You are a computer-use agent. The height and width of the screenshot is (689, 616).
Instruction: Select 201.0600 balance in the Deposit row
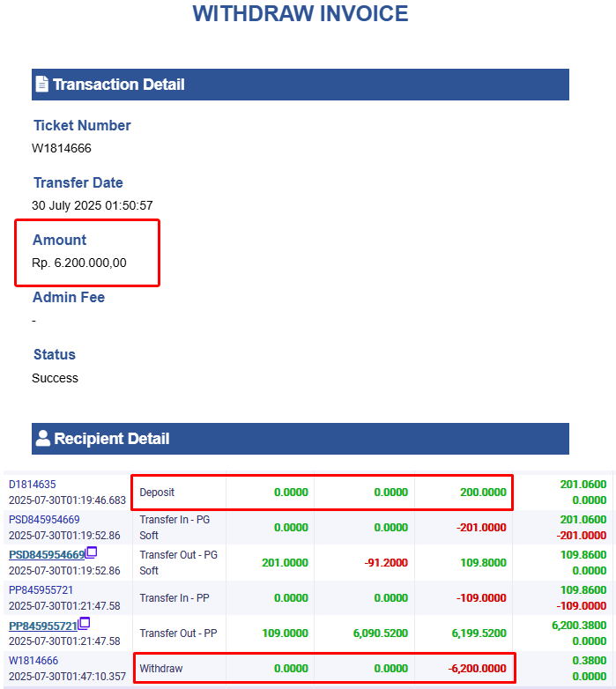[x=583, y=485]
